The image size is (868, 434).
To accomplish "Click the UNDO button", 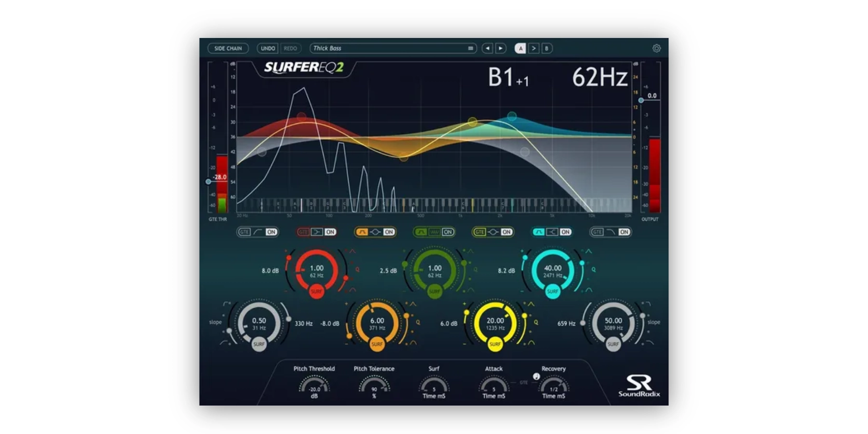I will point(268,48).
